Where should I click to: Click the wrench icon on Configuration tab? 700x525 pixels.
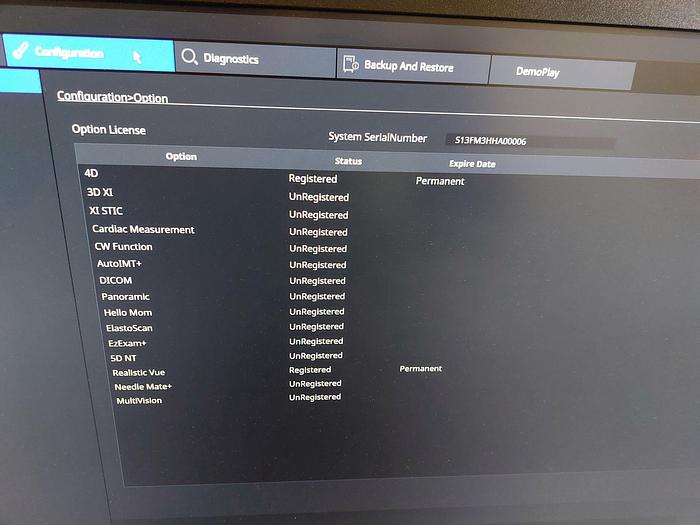[x=20, y=51]
